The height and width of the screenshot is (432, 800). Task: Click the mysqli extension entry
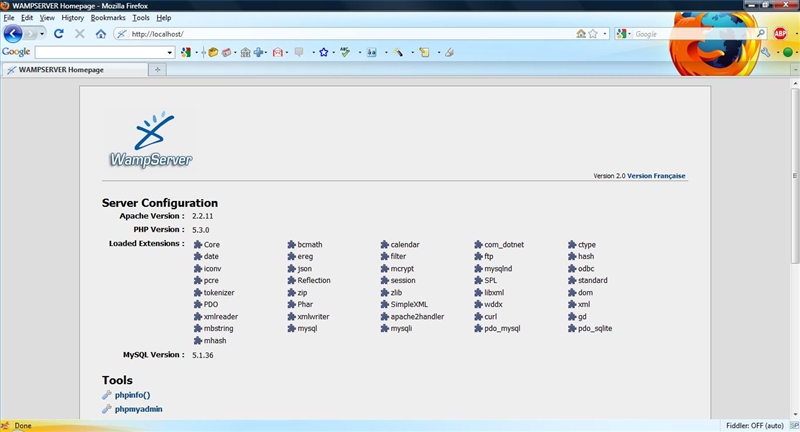tap(396, 328)
